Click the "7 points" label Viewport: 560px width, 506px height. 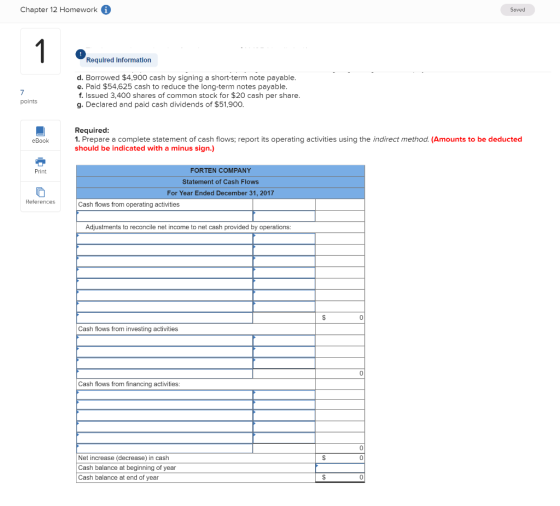click(28, 97)
